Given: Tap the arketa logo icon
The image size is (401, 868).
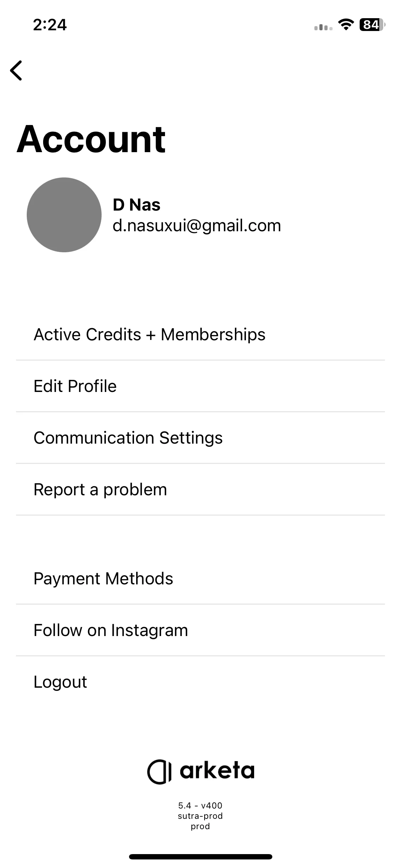Looking at the screenshot, I should pos(159,772).
